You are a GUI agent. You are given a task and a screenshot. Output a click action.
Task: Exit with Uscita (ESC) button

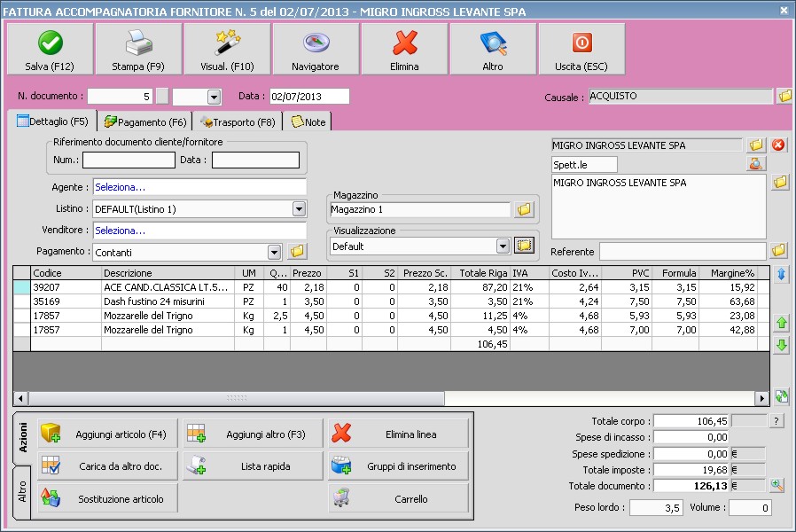(581, 50)
